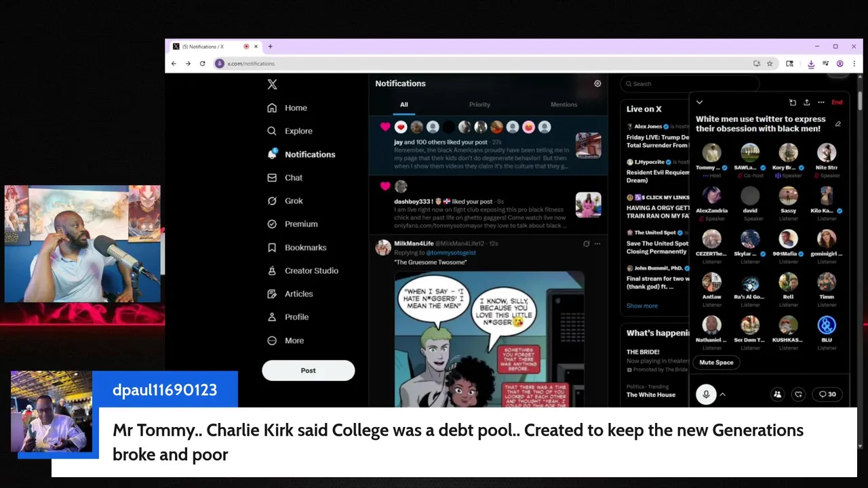The height and width of the screenshot is (488, 868).
Task: Click the Space heart reaction icon
Action: 799,394
